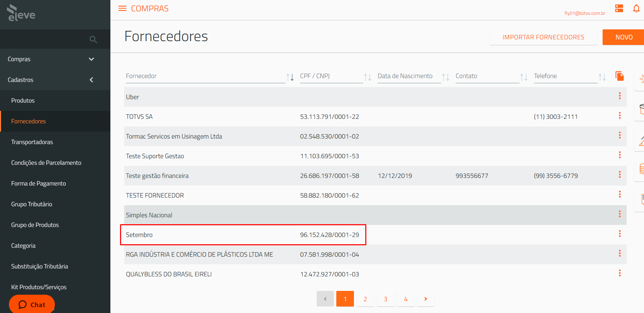Image resolution: width=644 pixels, height=313 pixels.
Task: Open row options for Tormac Servicos em Usinagem
Action: (x=620, y=135)
